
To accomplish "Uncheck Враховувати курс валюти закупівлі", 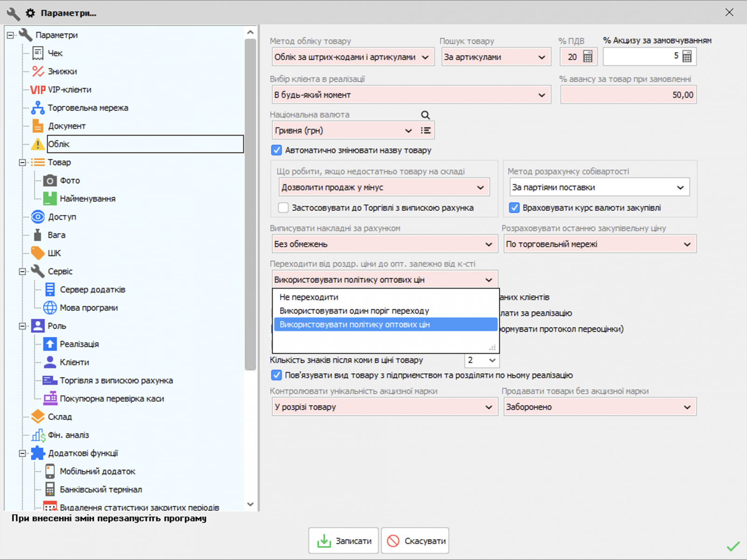I will (x=514, y=207).
